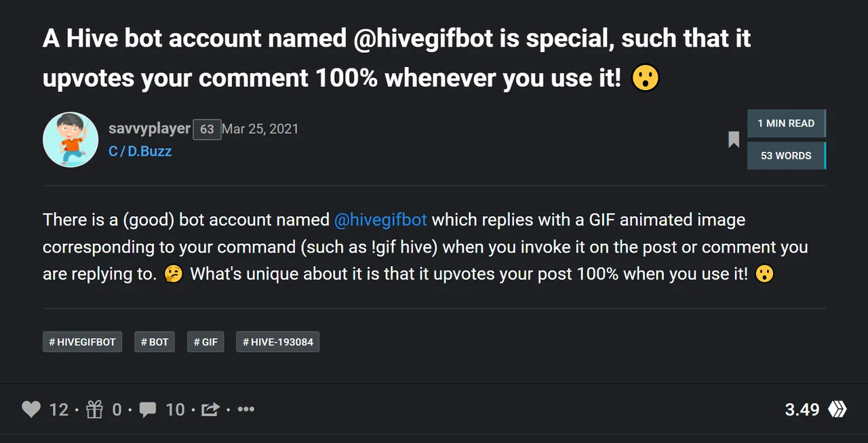Image resolution: width=868 pixels, height=443 pixels.
Task: Click the Hive logo near payout
Action: click(x=837, y=409)
